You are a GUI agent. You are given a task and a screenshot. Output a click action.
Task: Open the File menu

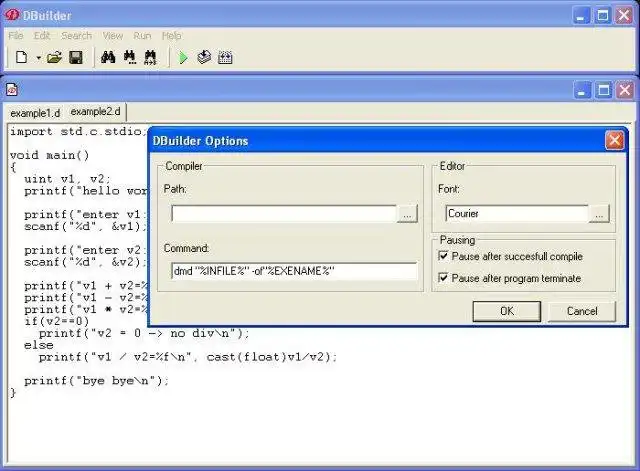pos(16,36)
